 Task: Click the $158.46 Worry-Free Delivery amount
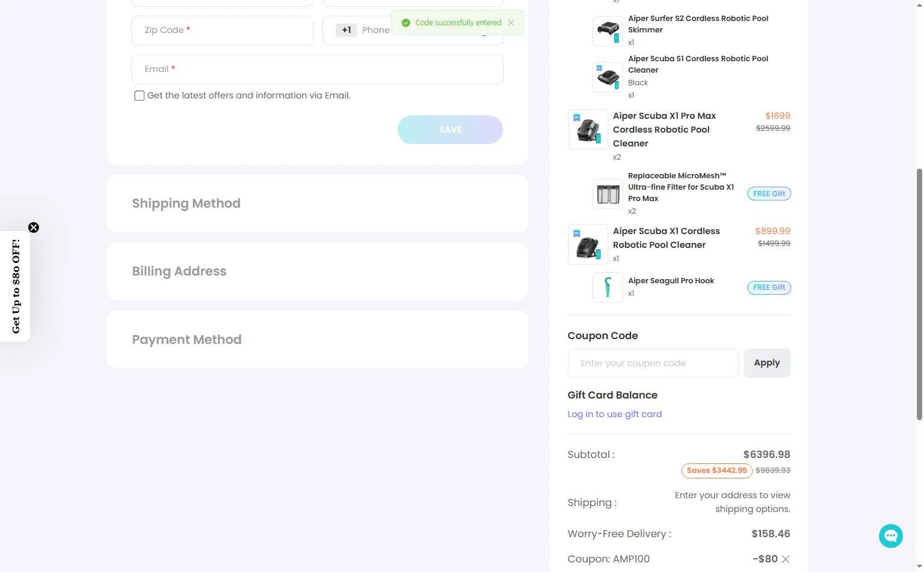(771, 534)
